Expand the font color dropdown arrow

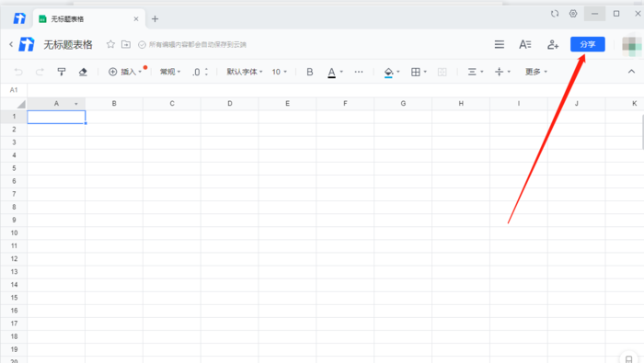(341, 72)
